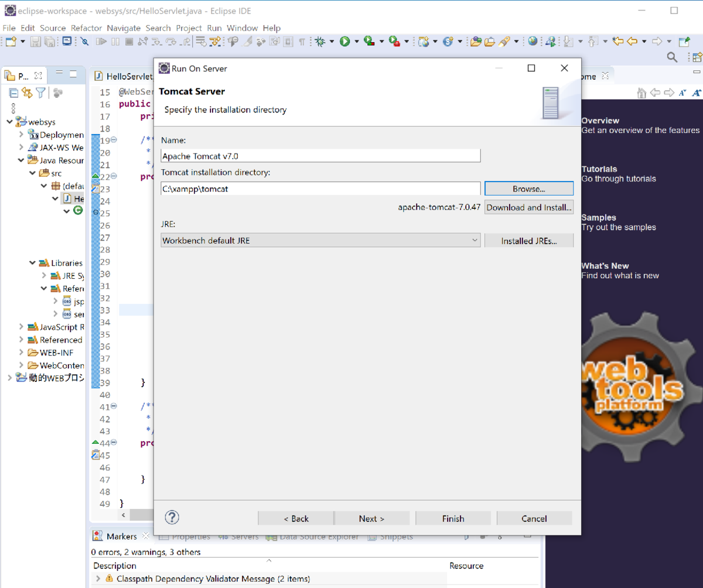Click the Finish button

[453, 518]
